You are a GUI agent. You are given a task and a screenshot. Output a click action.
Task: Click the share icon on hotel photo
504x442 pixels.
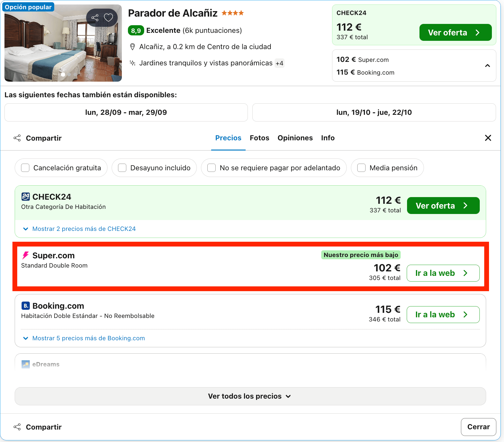[x=95, y=18]
